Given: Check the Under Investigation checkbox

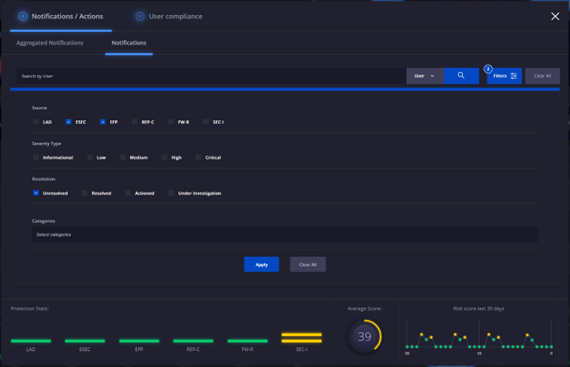Looking at the screenshot, I should [171, 193].
